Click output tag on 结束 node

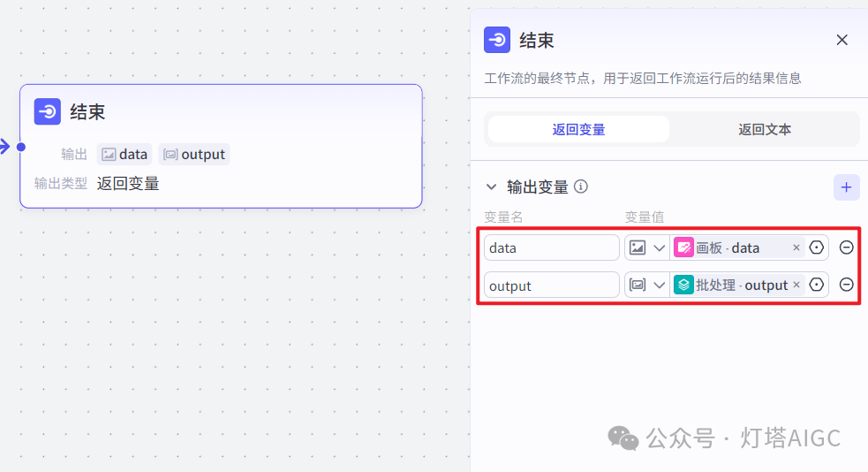pos(194,154)
